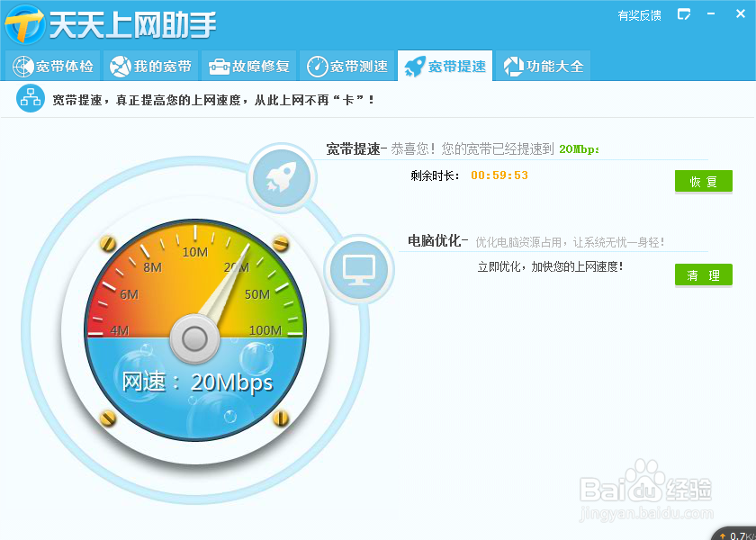Click the green 20Mbps speed value
Screen dimensions: 756x540
[x=579, y=149]
